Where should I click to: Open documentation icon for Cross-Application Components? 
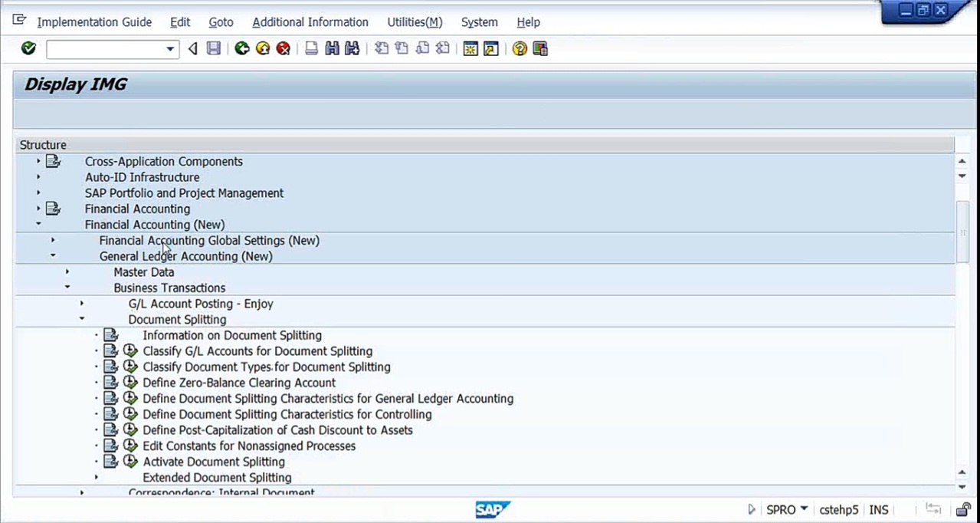click(53, 161)
